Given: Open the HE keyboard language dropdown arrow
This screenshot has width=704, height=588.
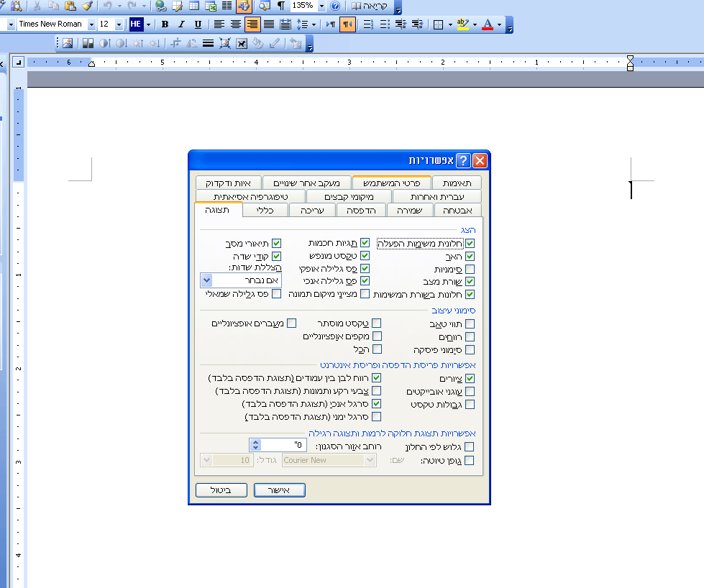Looking at the screenshot, I should coord(148,24).
